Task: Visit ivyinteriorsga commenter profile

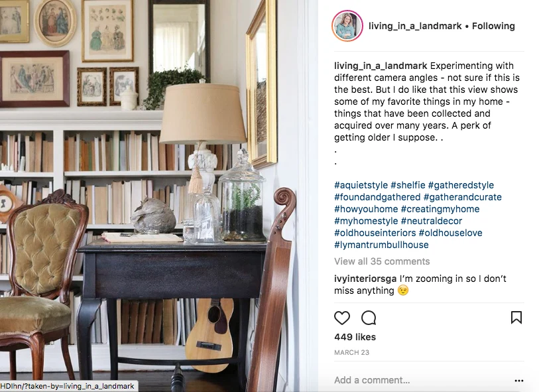Action: coord(365,279)
